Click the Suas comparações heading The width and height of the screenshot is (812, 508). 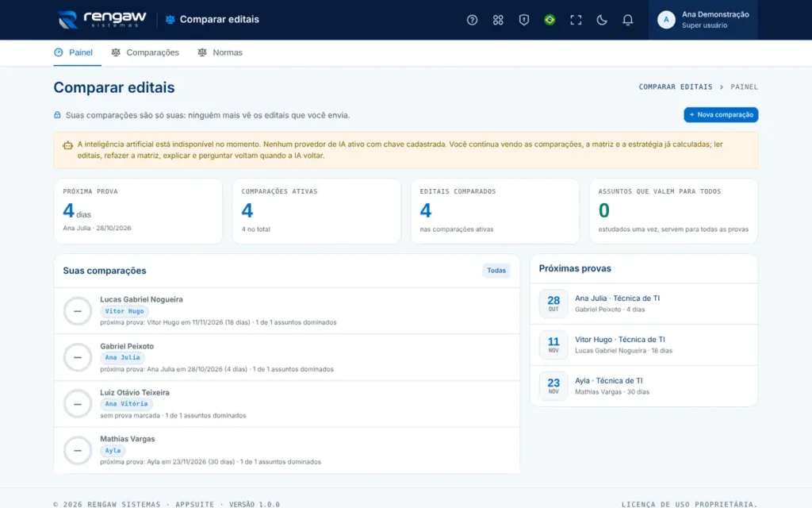[x=105, y=271]
